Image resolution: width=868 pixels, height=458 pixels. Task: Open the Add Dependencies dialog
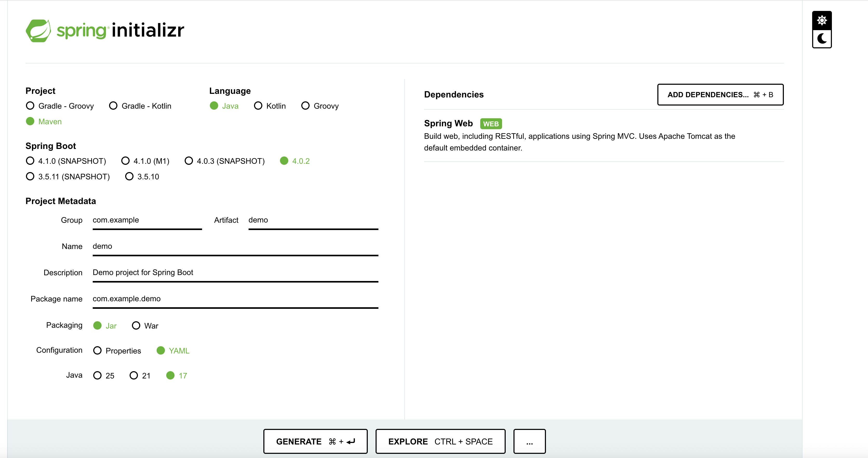(x=720, y=95)
